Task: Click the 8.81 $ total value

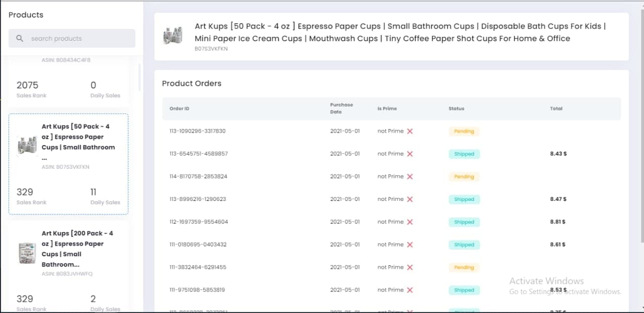Action: [x=558, y=222]
